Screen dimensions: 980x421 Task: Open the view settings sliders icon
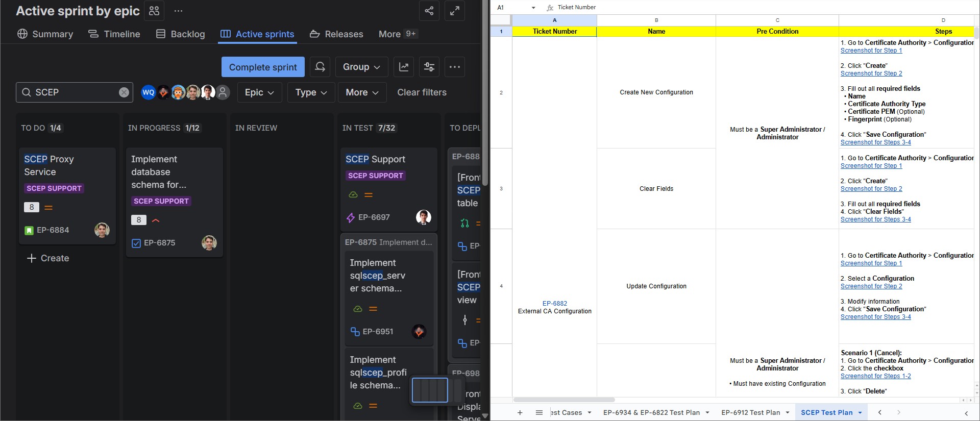(x=429, y=67)
